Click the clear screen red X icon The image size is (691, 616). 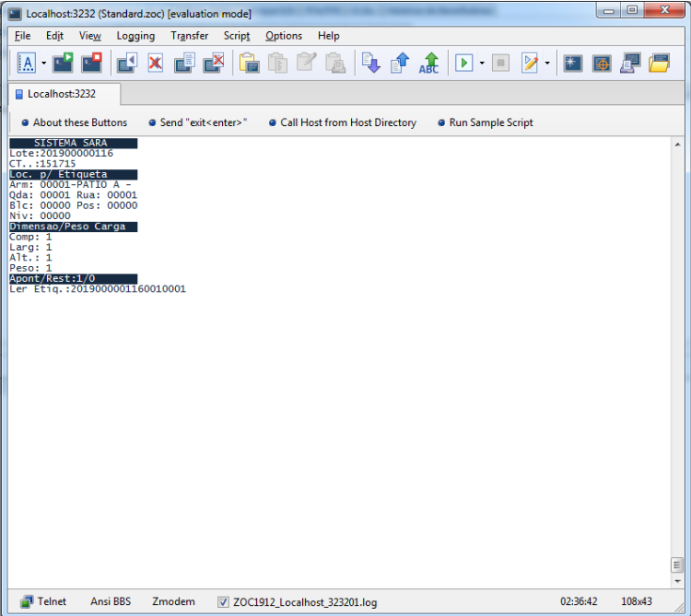[x=155, y=63]
